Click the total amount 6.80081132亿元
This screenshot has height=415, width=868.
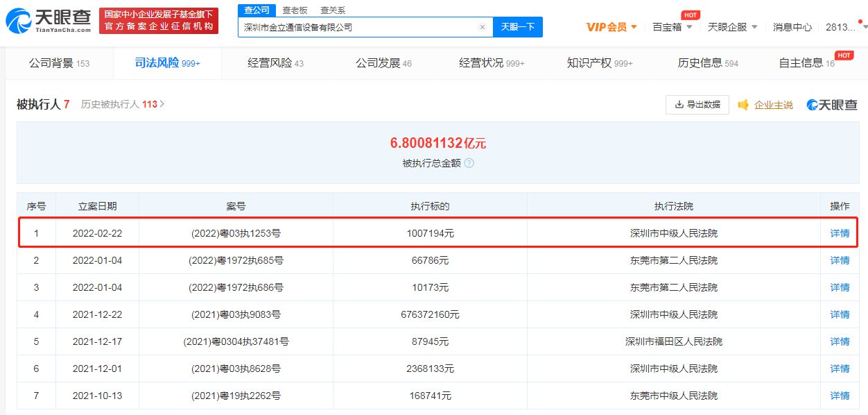click(x=438, y=144)
